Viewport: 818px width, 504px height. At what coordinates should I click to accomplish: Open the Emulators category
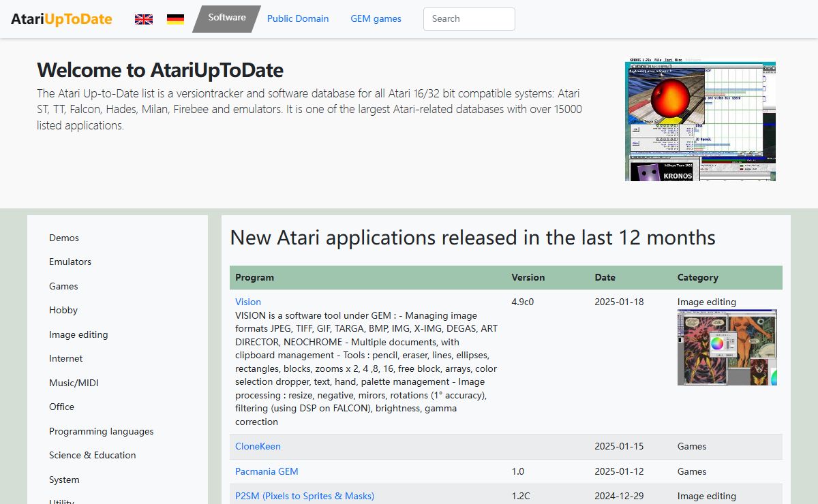click(x=70, y=262)
